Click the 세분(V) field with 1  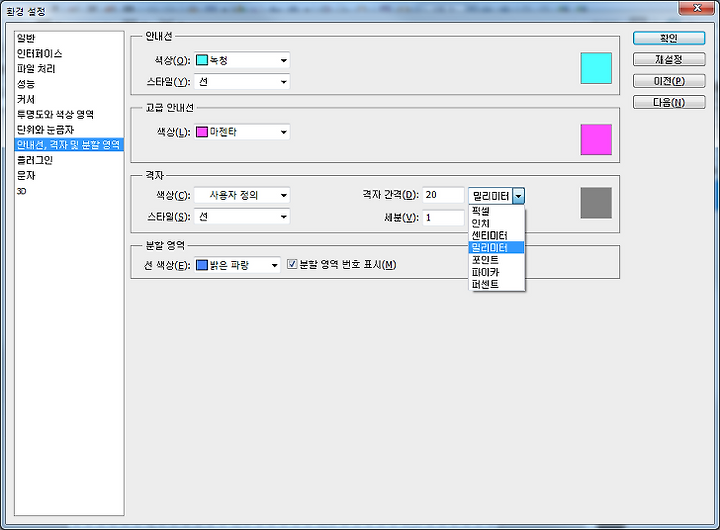(444, 217)
